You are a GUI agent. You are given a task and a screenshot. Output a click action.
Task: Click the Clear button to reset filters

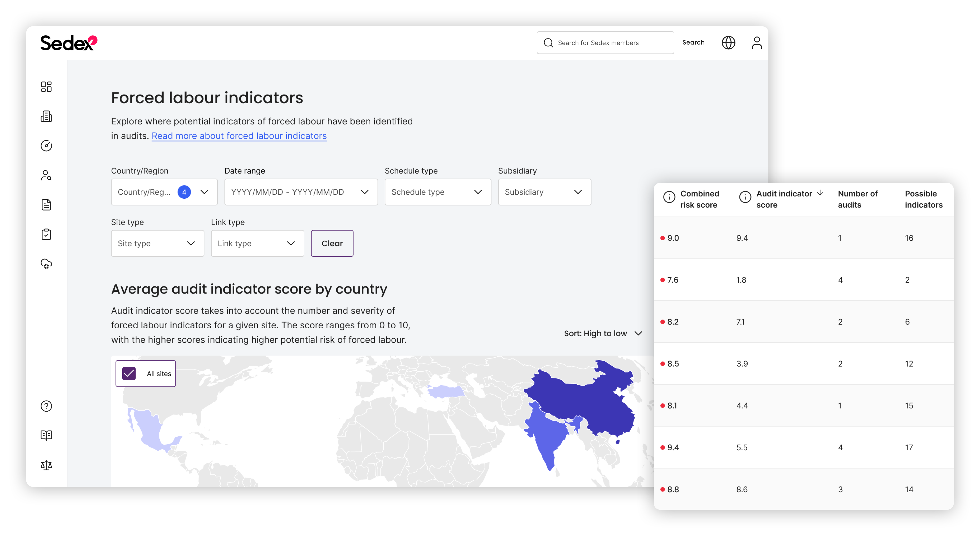[x=332, y=243]
